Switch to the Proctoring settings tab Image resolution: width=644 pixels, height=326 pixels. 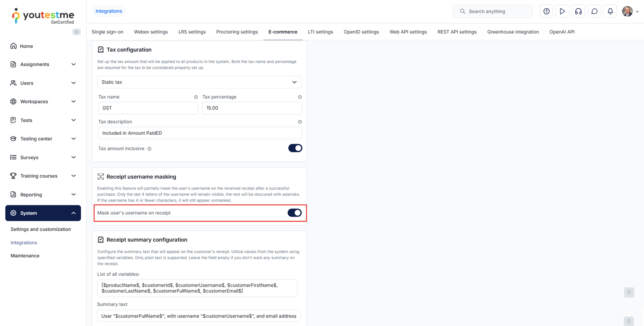(x=237, y=32)
